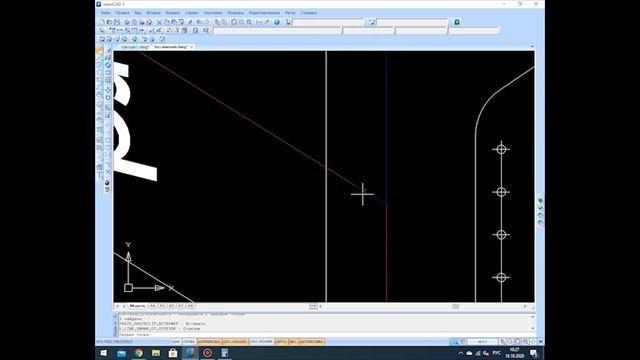Open the second properties dropdown in second row
Viewport: 640px width, 360px height.
(x=369, y=31)
